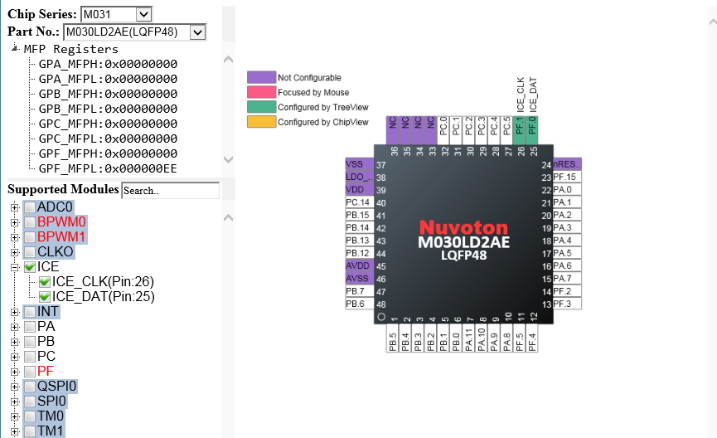Enable the PF module checkbox
This screenshot has height=438, width=717.
coord(30,372)
